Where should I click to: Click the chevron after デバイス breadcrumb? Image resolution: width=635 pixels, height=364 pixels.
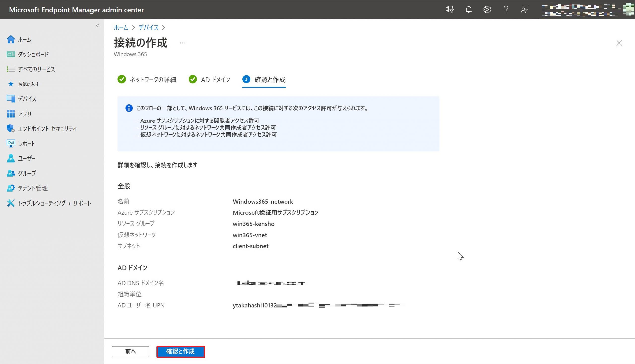pos(163,28)
